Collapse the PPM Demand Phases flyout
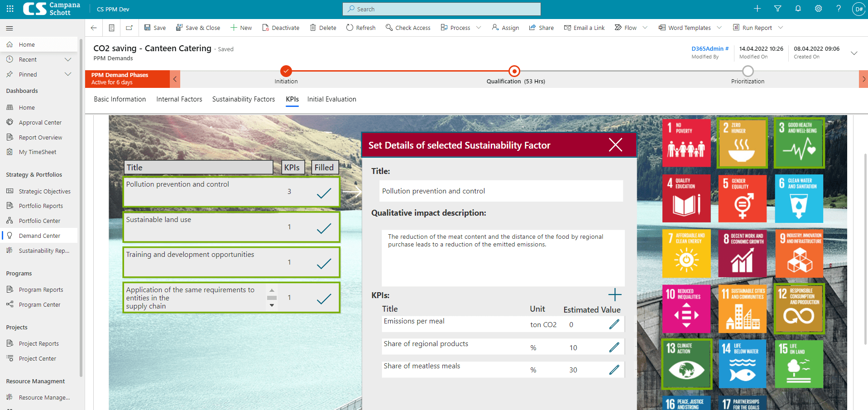Image resolution: width=868 pixels, height=410 pixels. 175,79
